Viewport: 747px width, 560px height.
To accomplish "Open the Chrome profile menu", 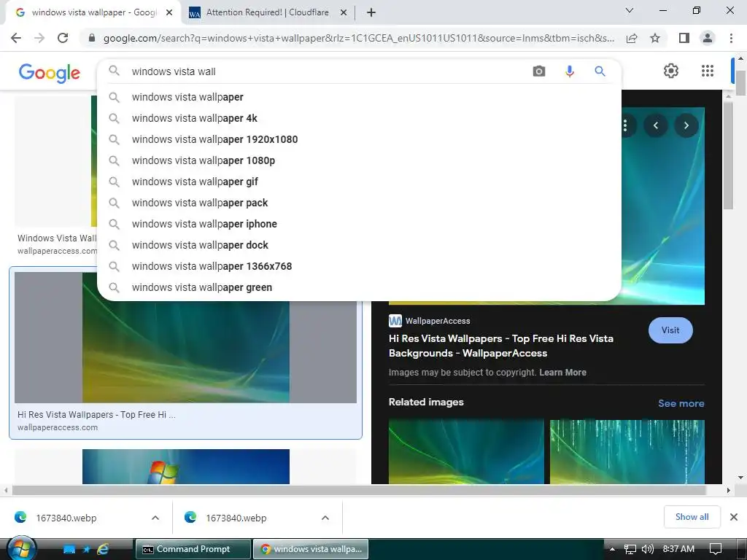I will coord(708,38).
